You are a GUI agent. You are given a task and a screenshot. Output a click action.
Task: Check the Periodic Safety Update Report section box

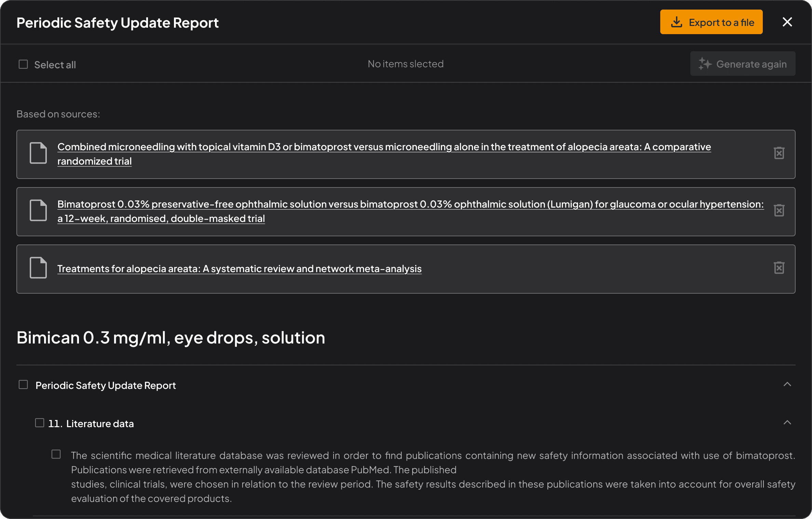click(23, 385)
